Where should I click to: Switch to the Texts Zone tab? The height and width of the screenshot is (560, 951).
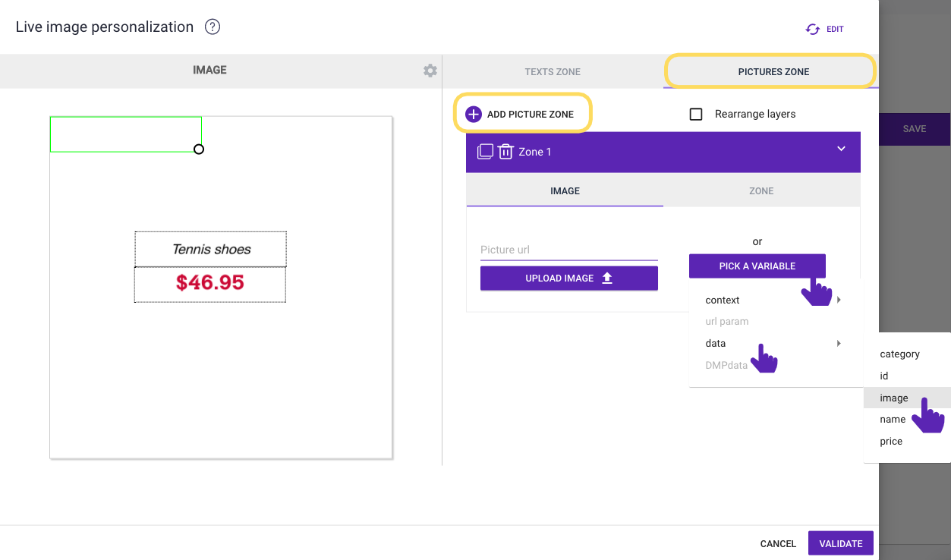click(553, 72)
